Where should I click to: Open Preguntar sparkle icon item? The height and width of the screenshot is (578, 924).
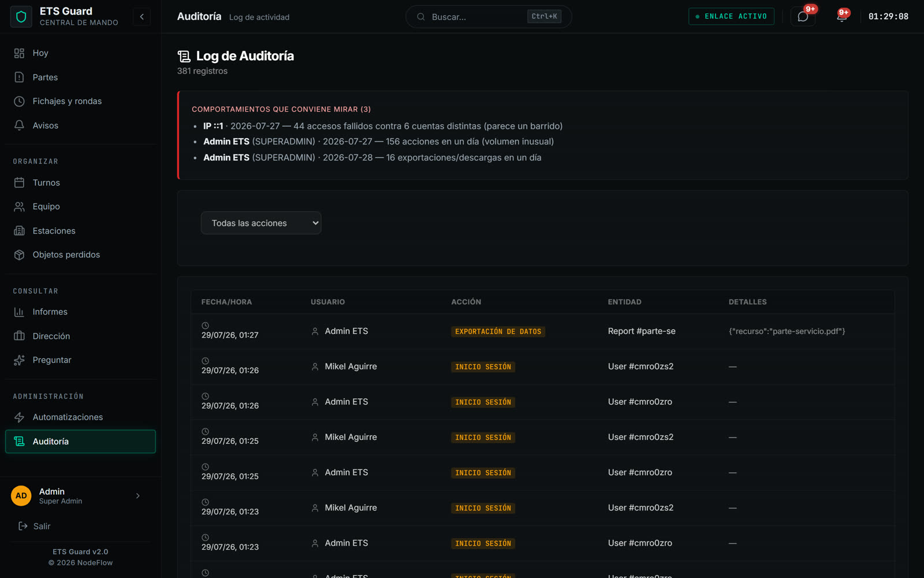coord(19,360)
